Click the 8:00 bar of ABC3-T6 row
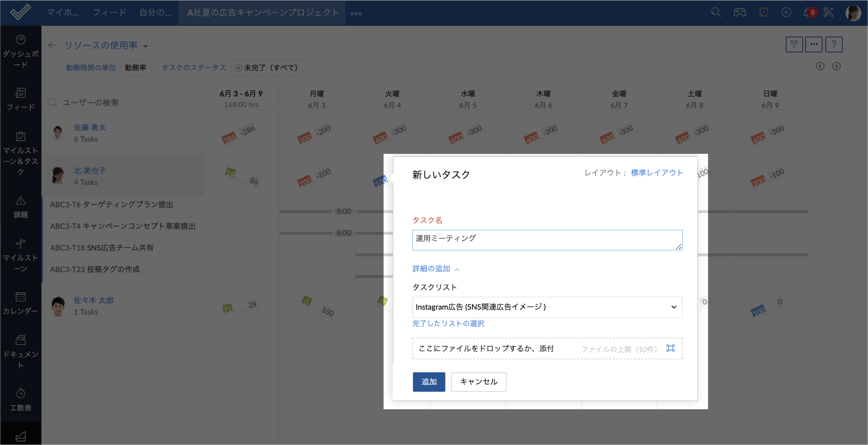Viewport: 868px width, 445px height. tap(344, 211)
